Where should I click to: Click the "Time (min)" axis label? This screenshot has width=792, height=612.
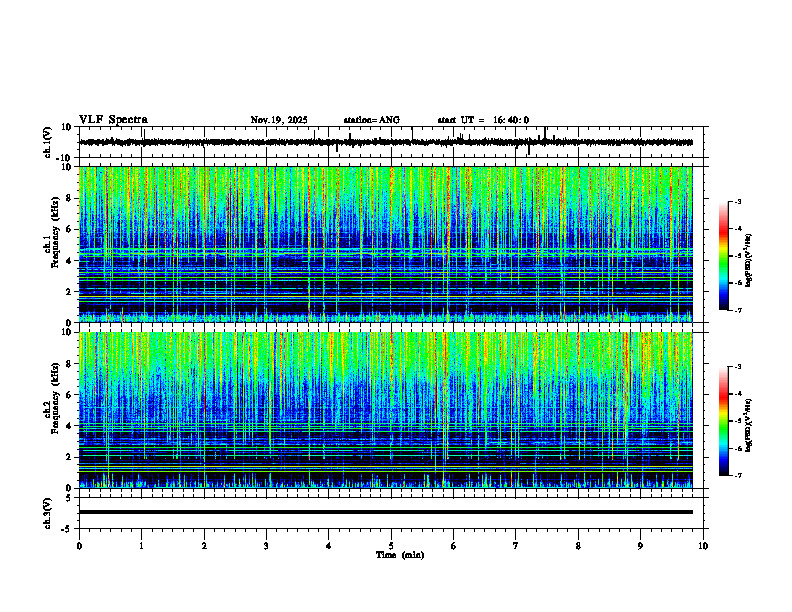point(400,555)
